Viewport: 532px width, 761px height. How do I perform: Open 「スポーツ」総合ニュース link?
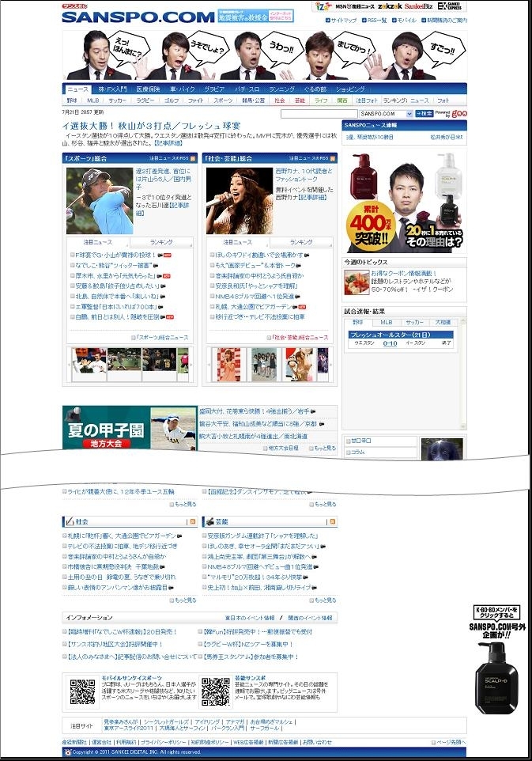point(163,337)
